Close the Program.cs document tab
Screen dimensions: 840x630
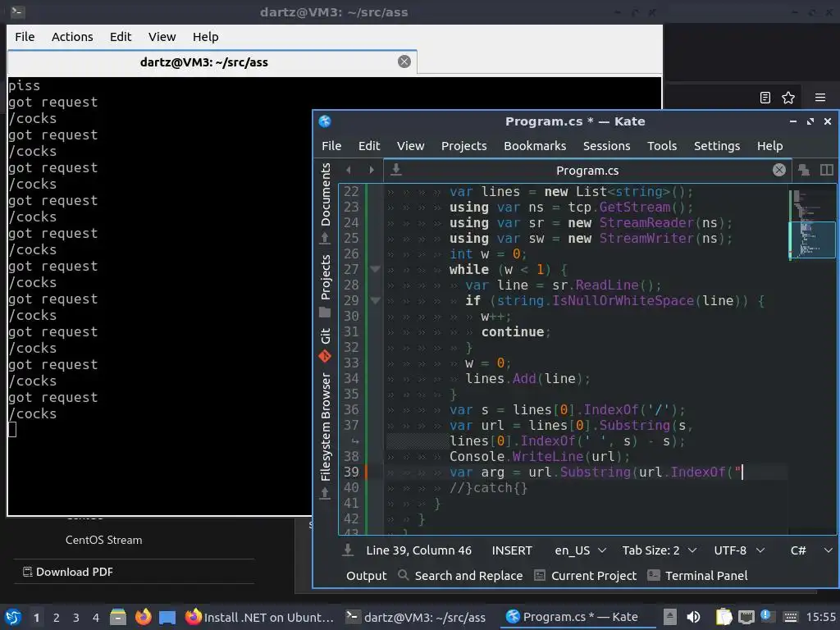(779, 170)
